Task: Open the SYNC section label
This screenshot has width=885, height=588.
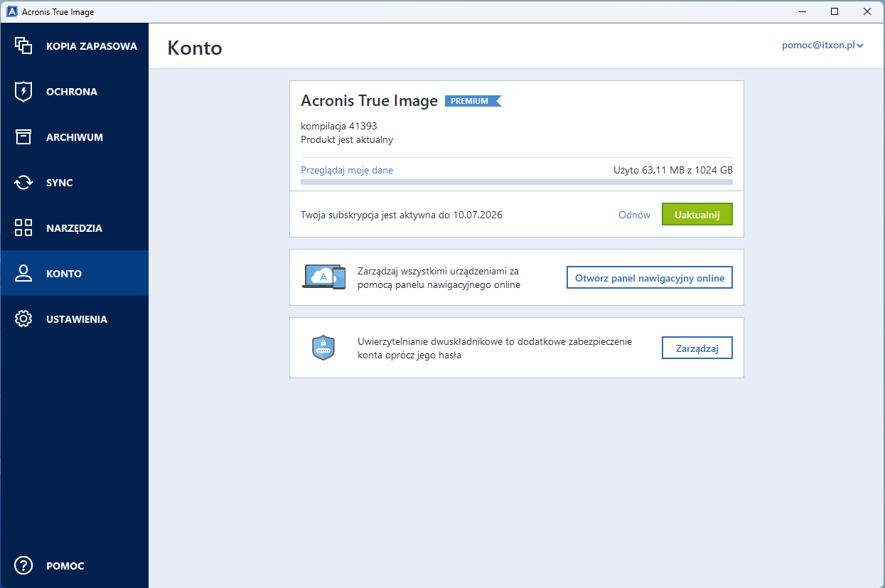Action: pos(60,183)
